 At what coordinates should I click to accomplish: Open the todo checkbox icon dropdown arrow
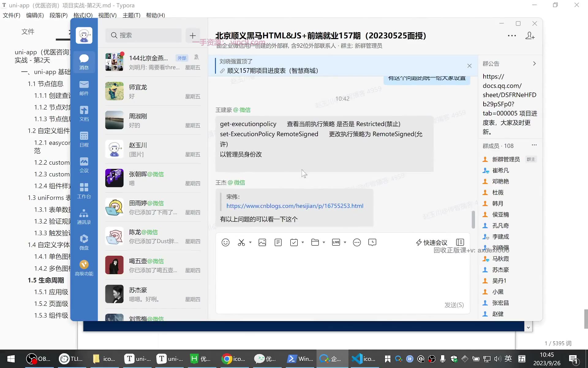(x=303, y=243)
